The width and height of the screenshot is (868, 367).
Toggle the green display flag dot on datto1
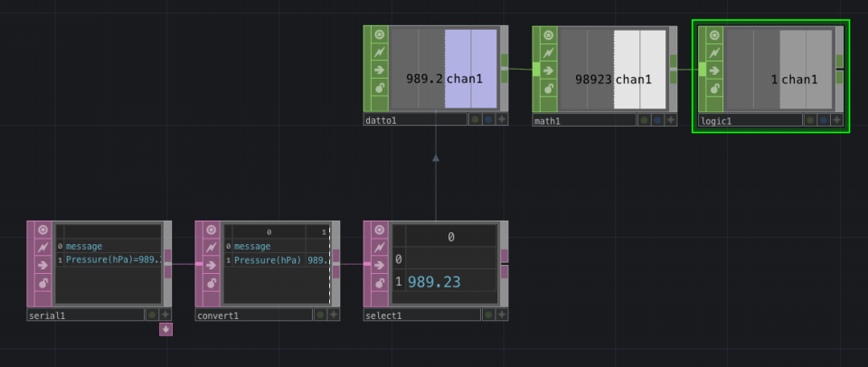point(475,119)
